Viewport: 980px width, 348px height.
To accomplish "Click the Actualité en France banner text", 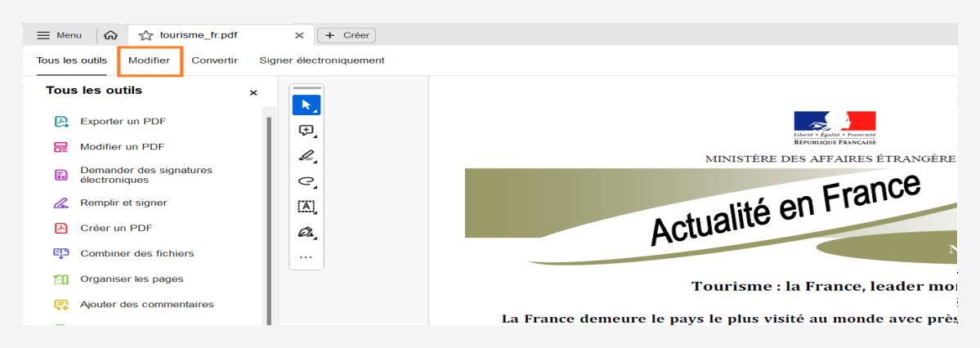I will point(785,210).
